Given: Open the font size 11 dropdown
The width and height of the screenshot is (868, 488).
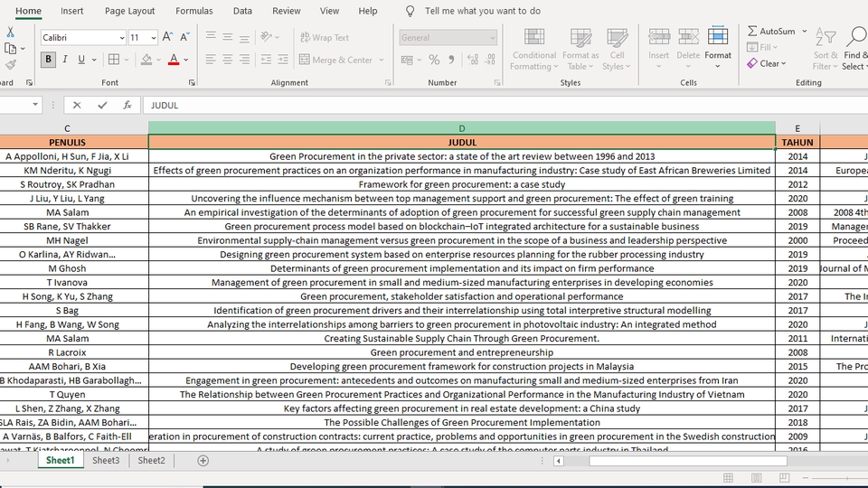Looking at the screenshot, I should 154,38.
